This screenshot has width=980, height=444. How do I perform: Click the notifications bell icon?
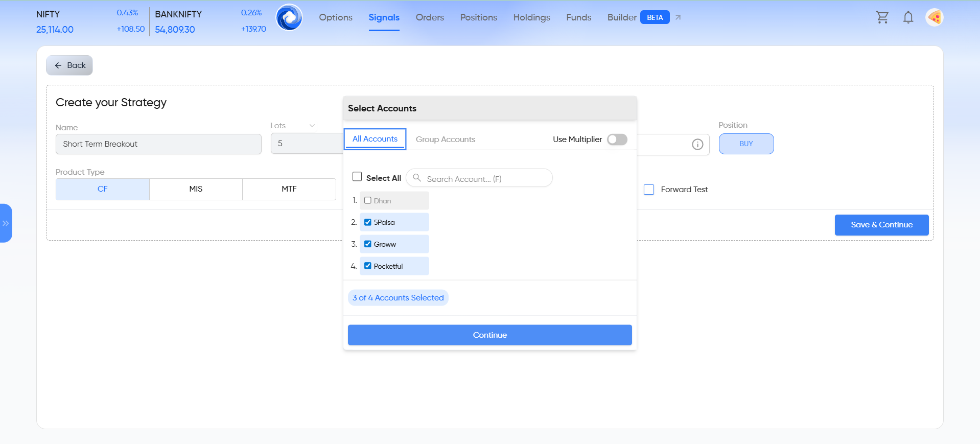(x=908, y=17)
